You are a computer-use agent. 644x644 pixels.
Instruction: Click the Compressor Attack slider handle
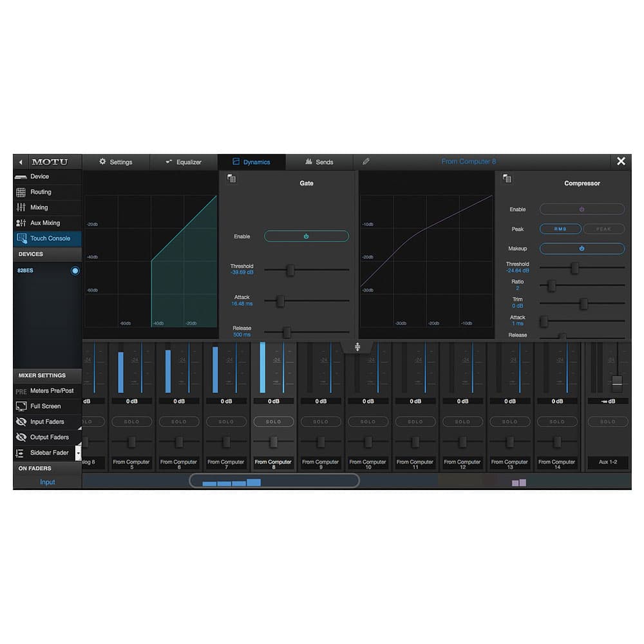(x=544, y=321)
